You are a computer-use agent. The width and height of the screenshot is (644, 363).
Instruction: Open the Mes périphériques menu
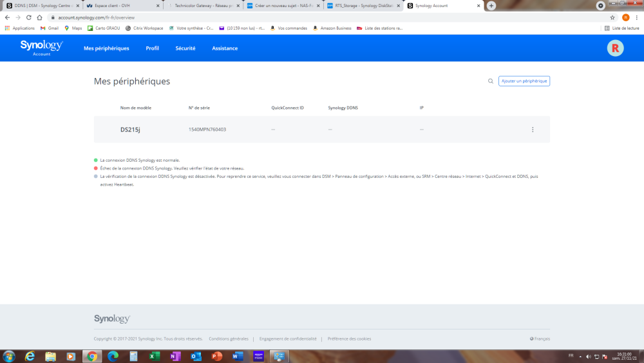click(x=106, y=48)
